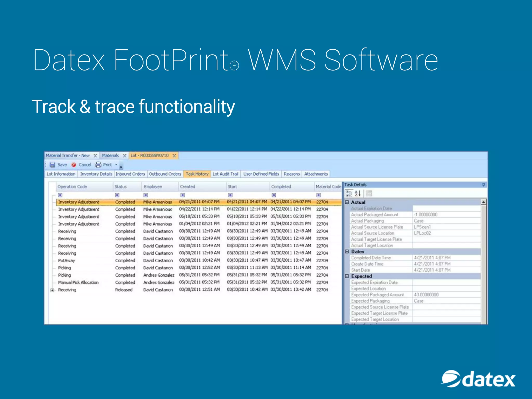Click the Employee column filter icon
This screenshot has width=532, height=399.
coord(146,195)
